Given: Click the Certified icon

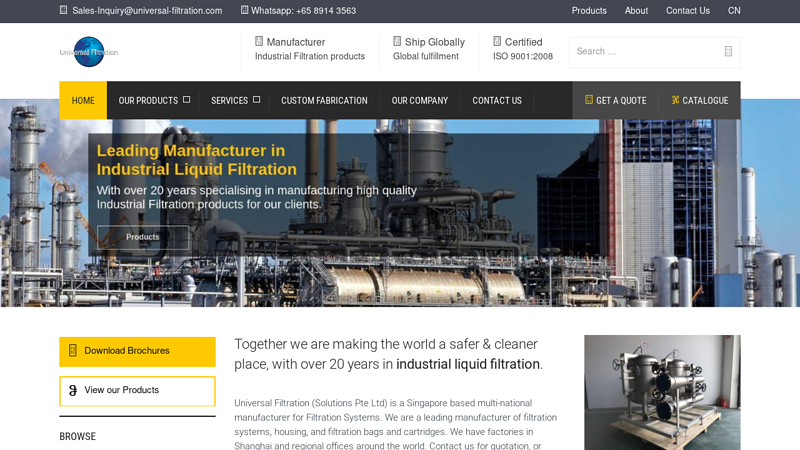Looking at the screenshot, I should [x=497, y=41].
